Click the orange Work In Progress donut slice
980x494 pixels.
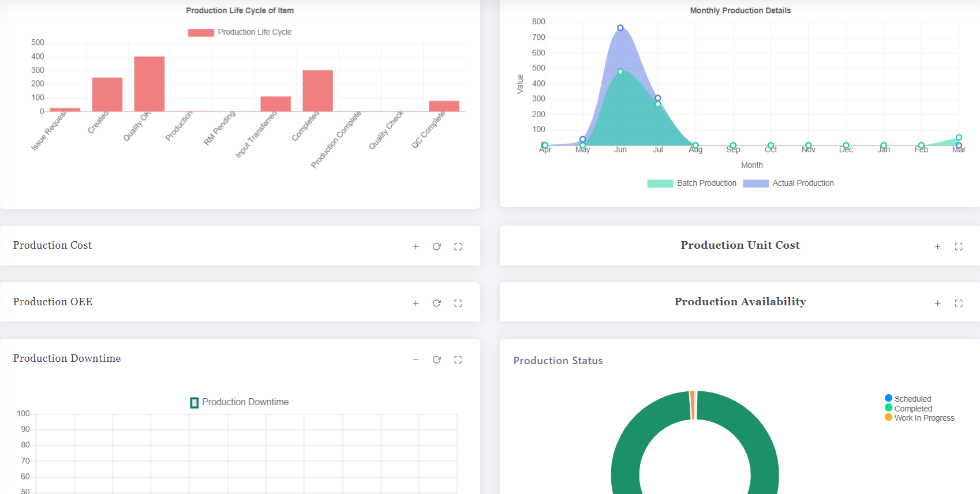[692, 405]
